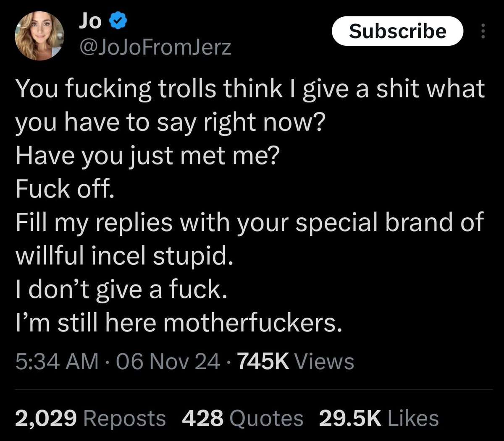This screenshot has width=504, height=441.
Task: Show the 29.5K Likes list
Action: pyautogui.click(x=378, y=418)
